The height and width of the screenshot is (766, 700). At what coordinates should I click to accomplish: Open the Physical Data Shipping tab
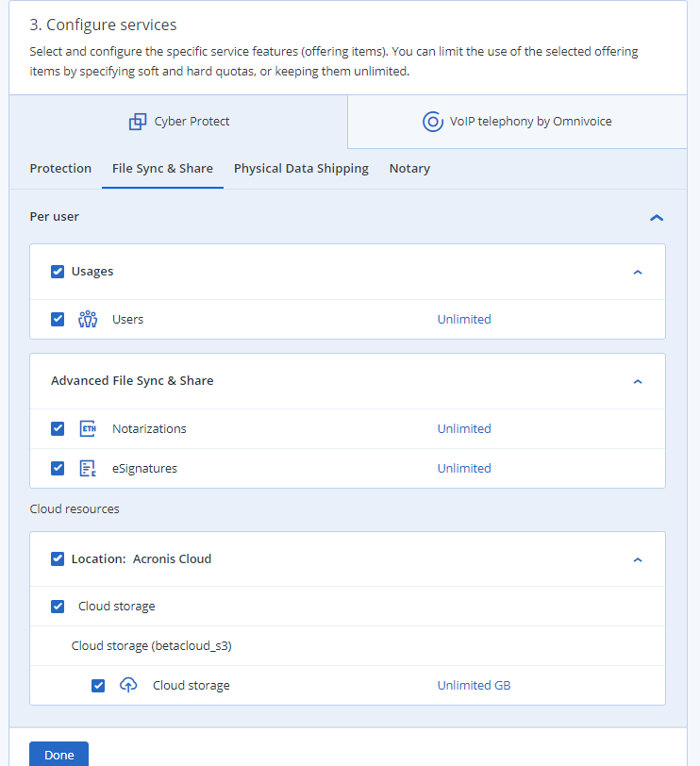coord(301,168)
